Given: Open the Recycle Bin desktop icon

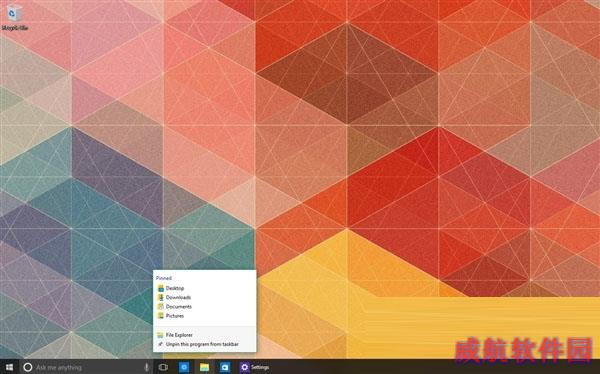Looking at the screenshot, I should (15, 17).
